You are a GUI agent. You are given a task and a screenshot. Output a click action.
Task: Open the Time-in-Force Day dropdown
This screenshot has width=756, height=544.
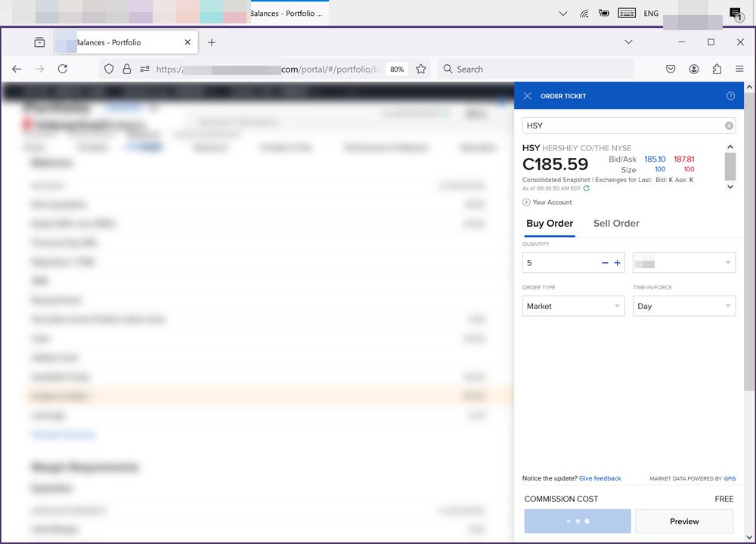tap(684, 306)
